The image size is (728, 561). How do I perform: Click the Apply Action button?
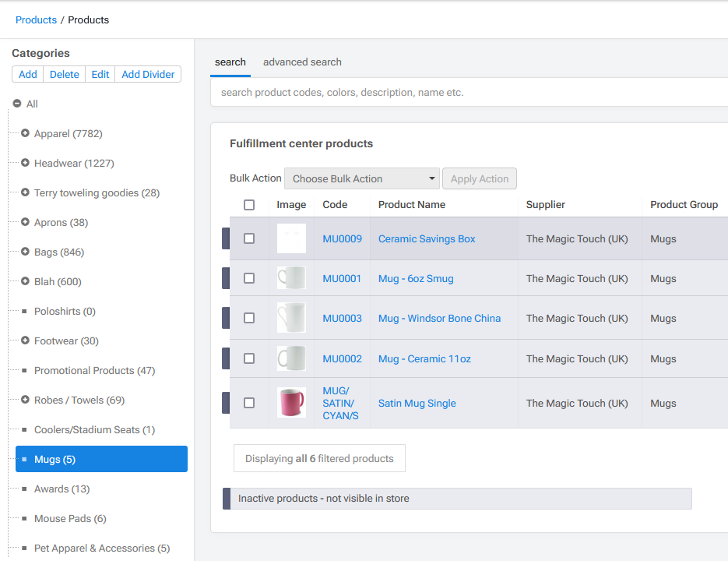[x=480, y=178]
